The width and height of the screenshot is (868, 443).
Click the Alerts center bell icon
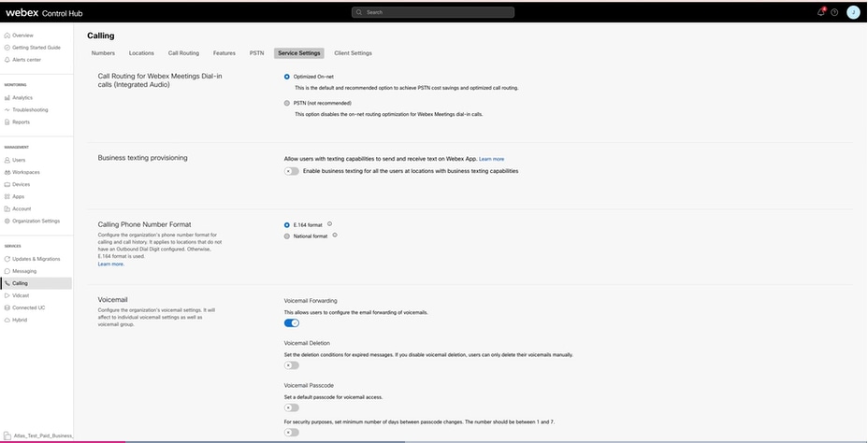pyautogui.click(x=7, y=60)
